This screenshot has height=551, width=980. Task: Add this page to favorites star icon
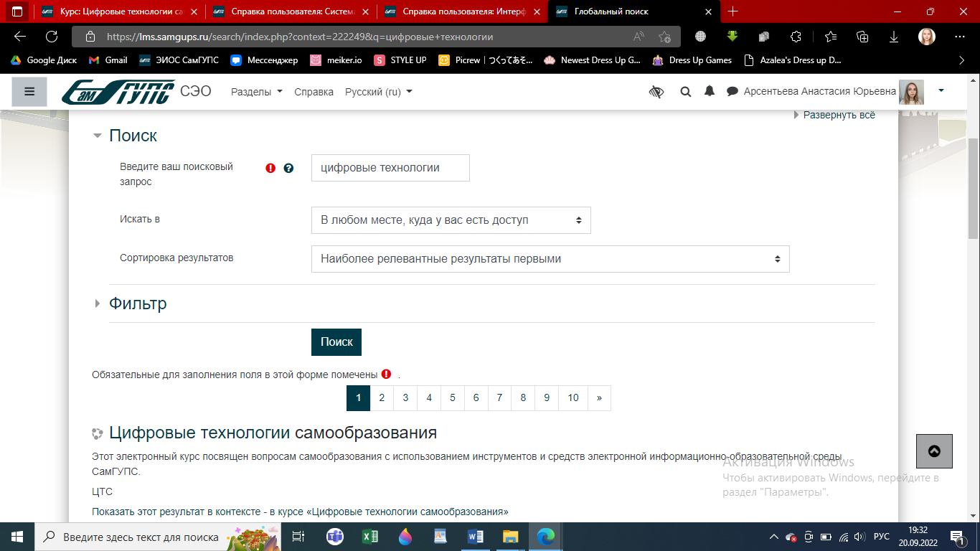664,37
